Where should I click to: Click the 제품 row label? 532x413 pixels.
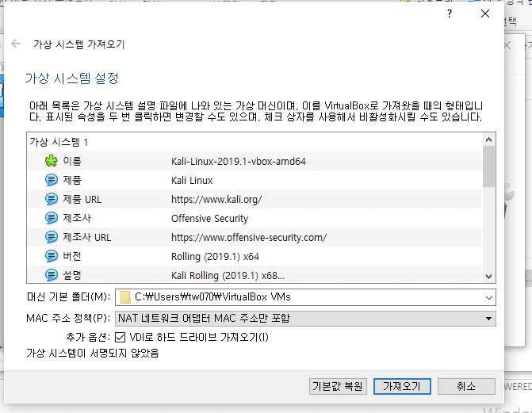click(72, 180)
